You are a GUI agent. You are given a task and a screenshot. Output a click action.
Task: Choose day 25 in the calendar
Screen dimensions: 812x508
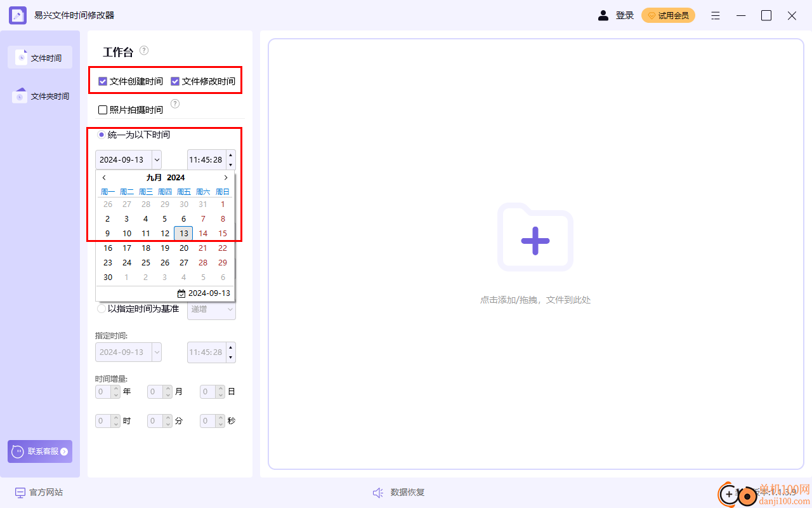tap(146, 262)
